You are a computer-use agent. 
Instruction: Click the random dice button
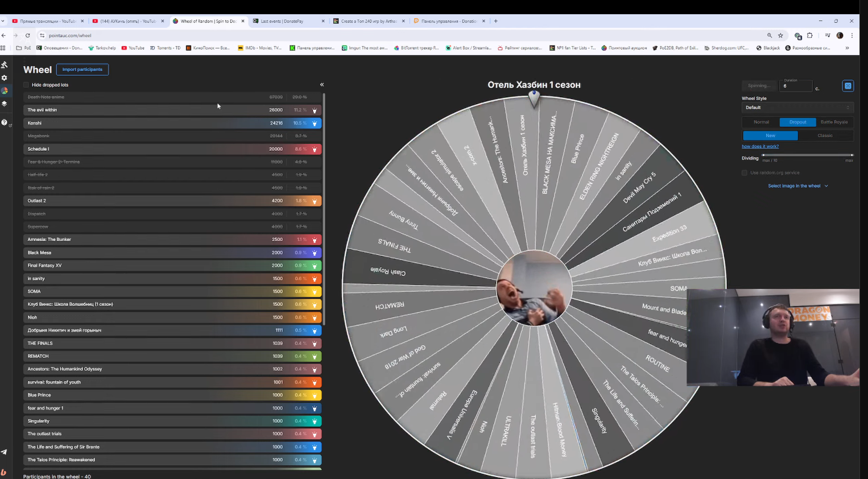pos(848,86)
